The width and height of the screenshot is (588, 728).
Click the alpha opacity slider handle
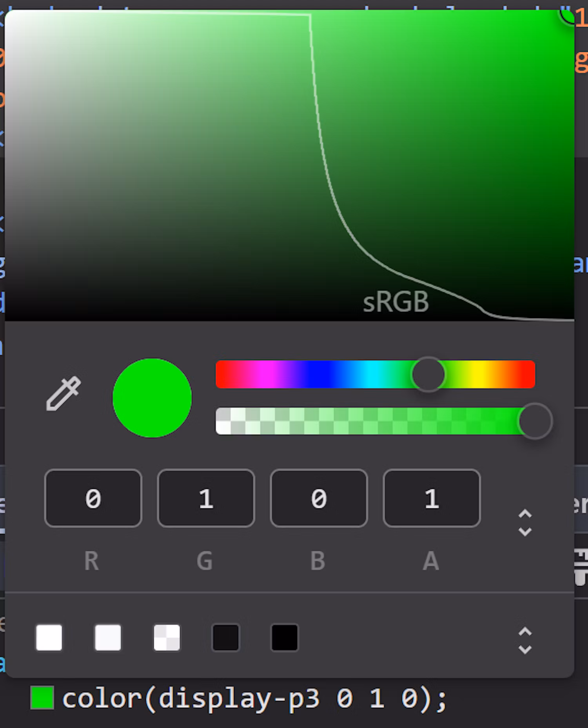[535, 421]
